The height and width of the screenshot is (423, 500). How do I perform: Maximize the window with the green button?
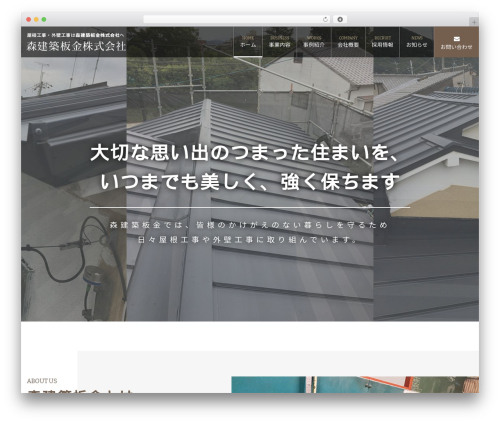[x=44, y=20]
